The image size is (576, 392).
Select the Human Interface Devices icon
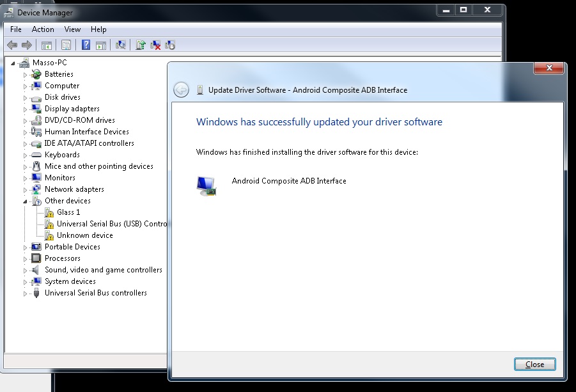(x=36, y=132)
